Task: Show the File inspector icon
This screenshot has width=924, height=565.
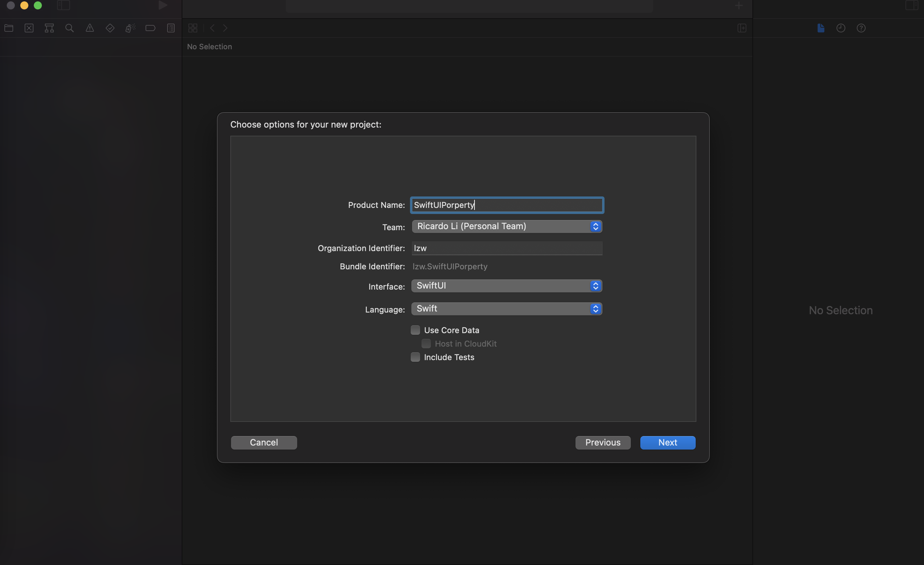Action: [x=821, y=28]
